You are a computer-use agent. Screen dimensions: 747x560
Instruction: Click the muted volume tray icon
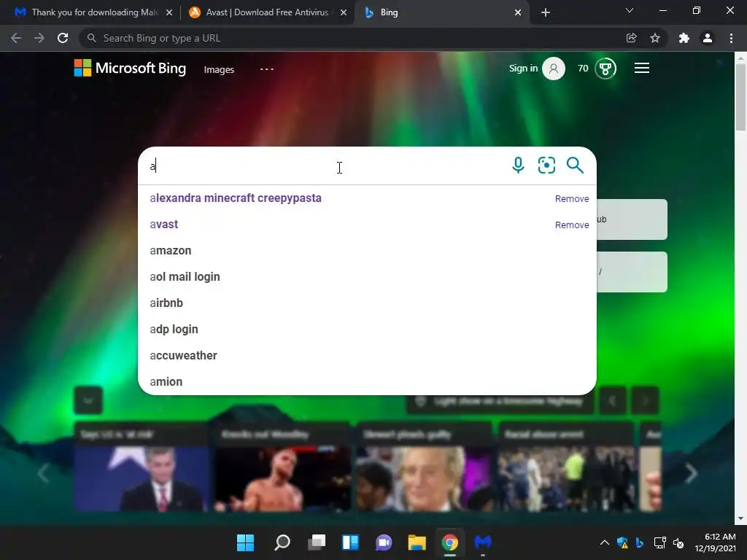tap(678, 542)
